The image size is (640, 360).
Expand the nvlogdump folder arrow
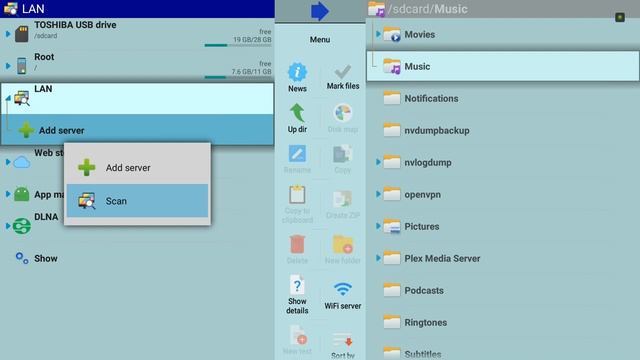click(378, 162)
